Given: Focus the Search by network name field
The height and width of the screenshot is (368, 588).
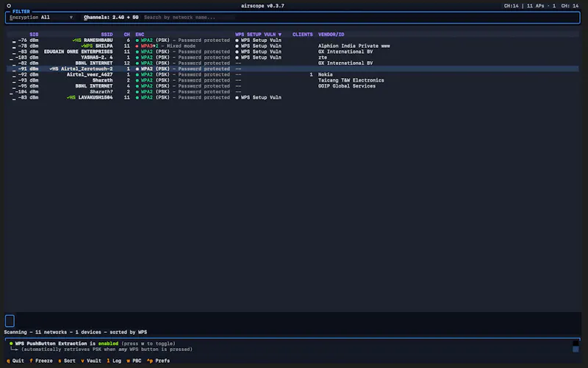Looking at the screenshot, I should point(189,17).
